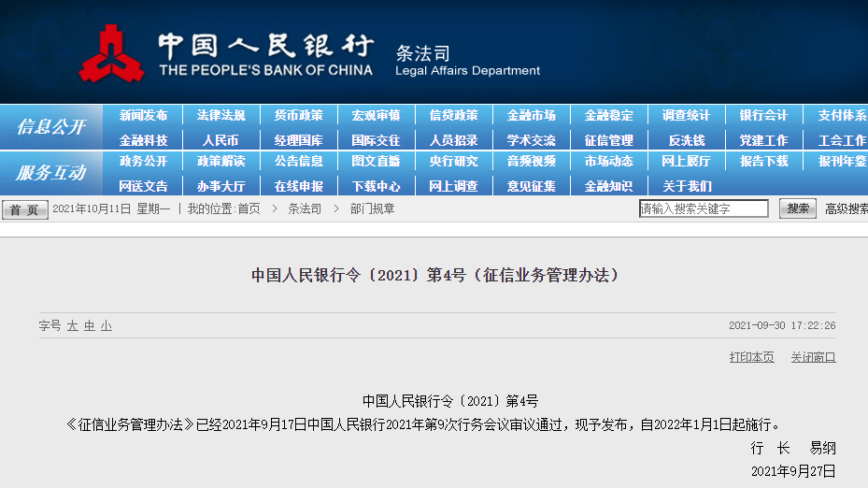Image resolution: width=868 pixels, height=488 pixels.
Task: Select 人民币 navigation link
Action: (221, 140)
